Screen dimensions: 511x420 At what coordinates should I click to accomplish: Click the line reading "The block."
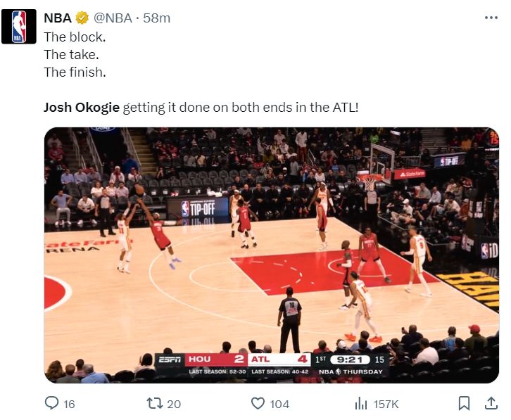(x=75, y=37)
